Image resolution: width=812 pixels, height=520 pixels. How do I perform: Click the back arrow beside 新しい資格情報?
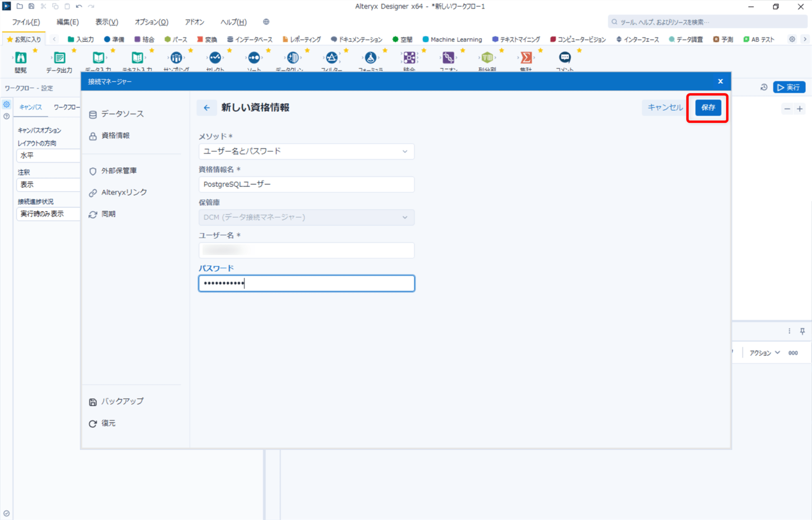[207, 108]
